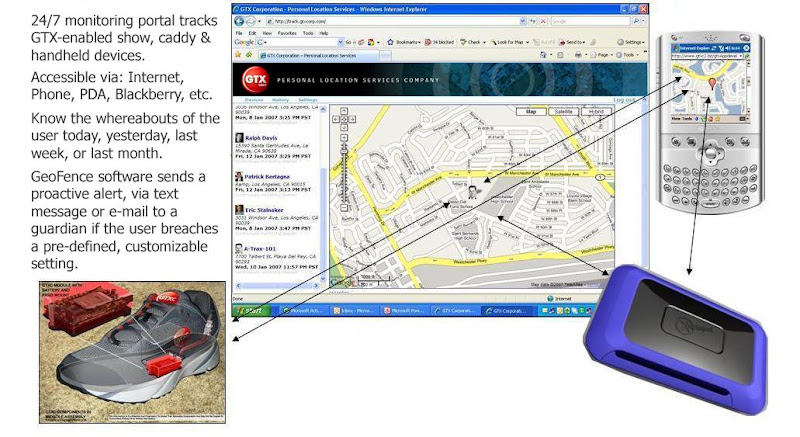Image resolution: width=800 pixels, height=437 pixels.
Task: Open the new tab button beside the GTX tab
Action: 386,55
